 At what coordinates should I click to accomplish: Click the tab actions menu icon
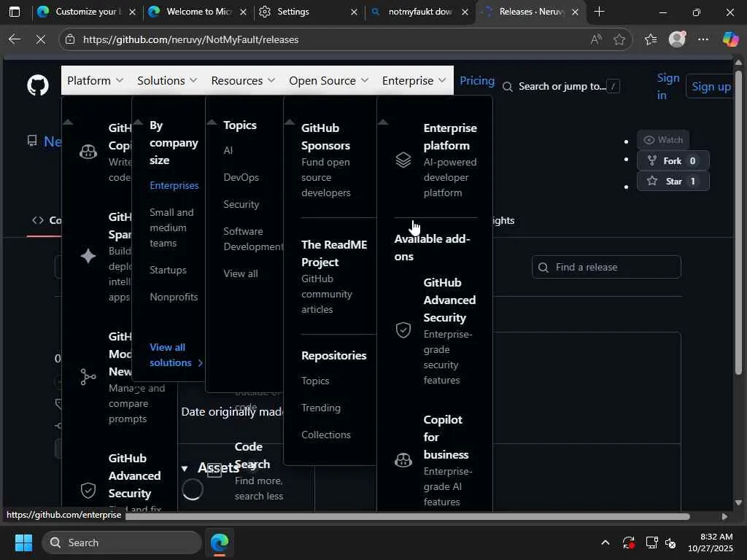tap(15, 12)
